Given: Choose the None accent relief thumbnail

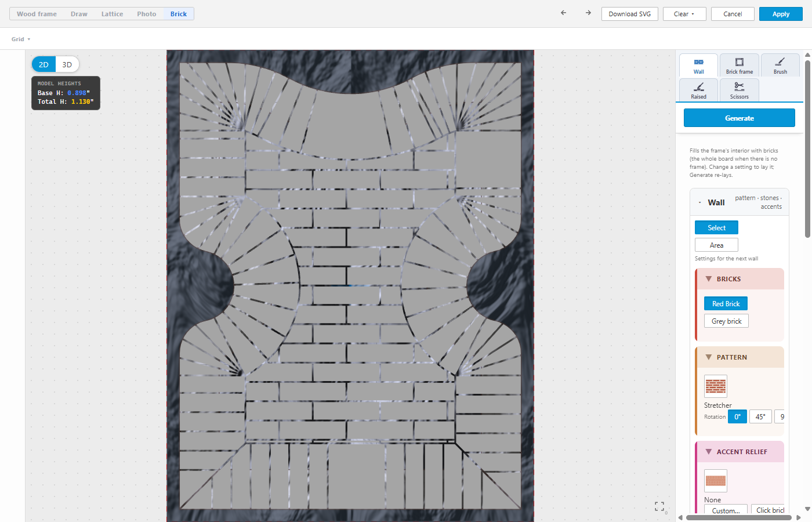Looking at the screenshot, I should [x=715, y=481].
